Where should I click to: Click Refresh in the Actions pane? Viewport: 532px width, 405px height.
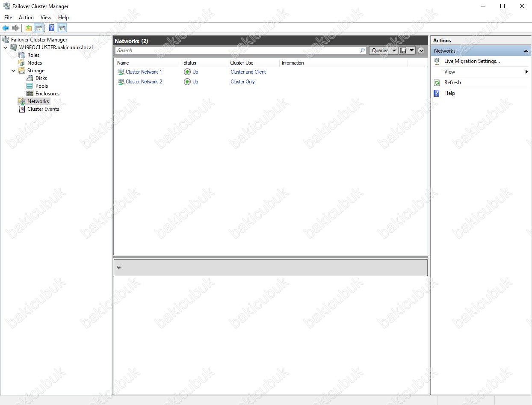coord(452,83)
